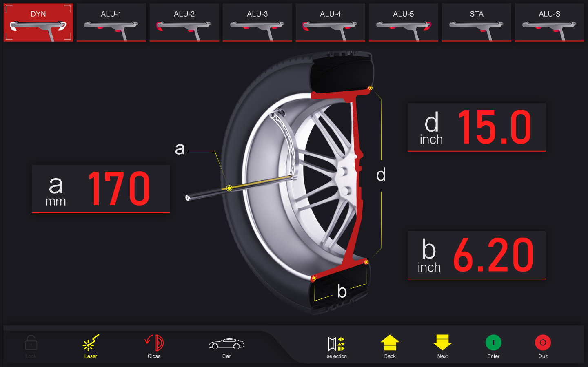Switch to ALU-4 mode

[330, 22]
